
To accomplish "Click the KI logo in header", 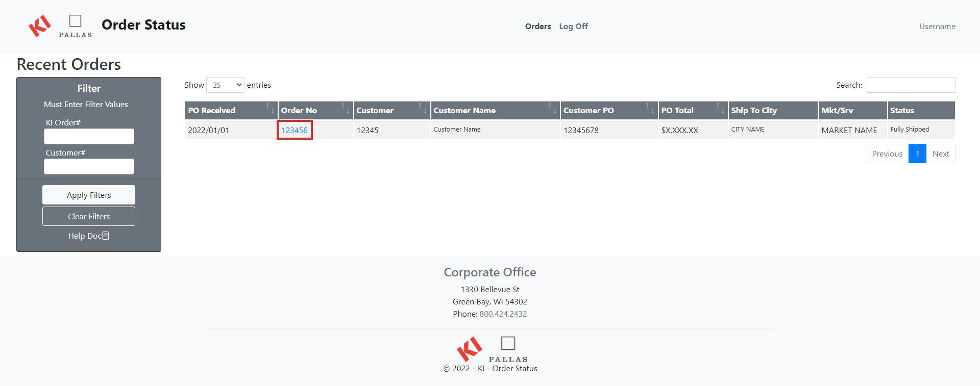I will pos(40,25).
